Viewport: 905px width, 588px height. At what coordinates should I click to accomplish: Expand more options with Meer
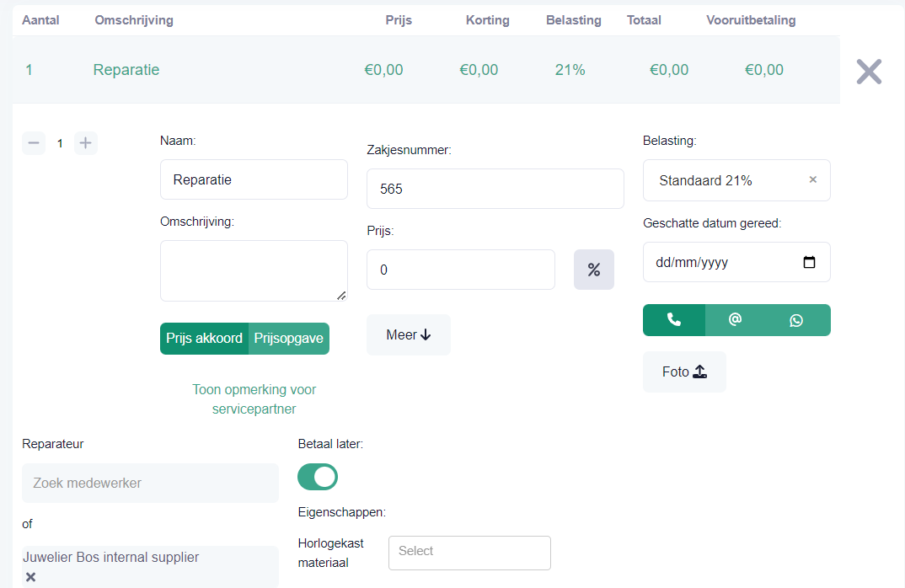(409, 334)
